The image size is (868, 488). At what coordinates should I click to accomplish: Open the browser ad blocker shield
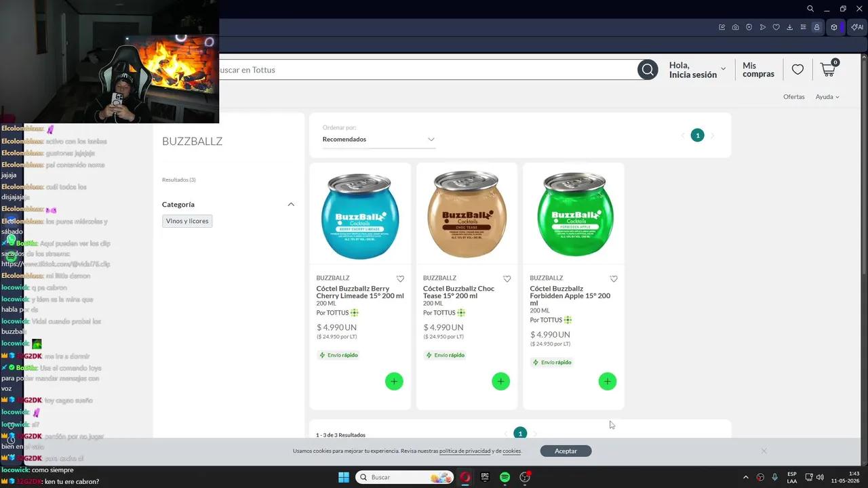749,27
